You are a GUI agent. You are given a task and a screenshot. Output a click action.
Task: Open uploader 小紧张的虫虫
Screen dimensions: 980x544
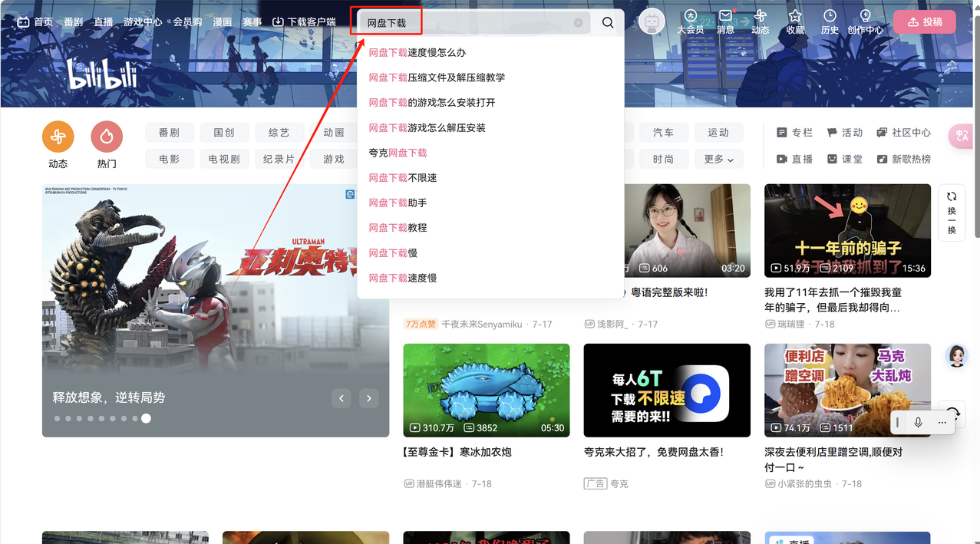coord(806,483)
